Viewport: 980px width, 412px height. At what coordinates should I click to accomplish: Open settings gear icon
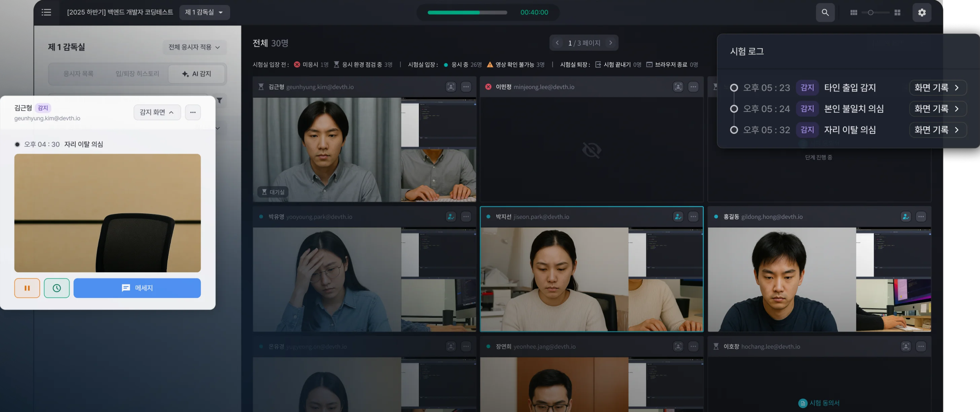tap(922, 12)
